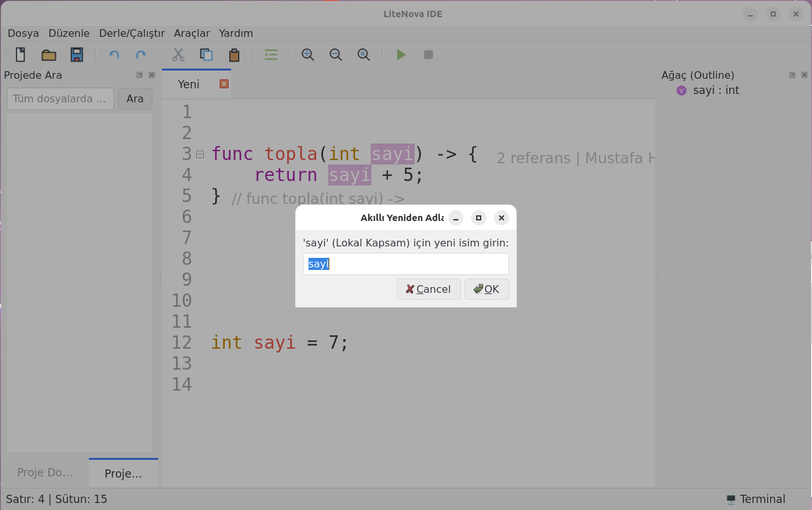812x510 pixels.
Task: Click the Save floppy disk icon
Action: (77, 55)
